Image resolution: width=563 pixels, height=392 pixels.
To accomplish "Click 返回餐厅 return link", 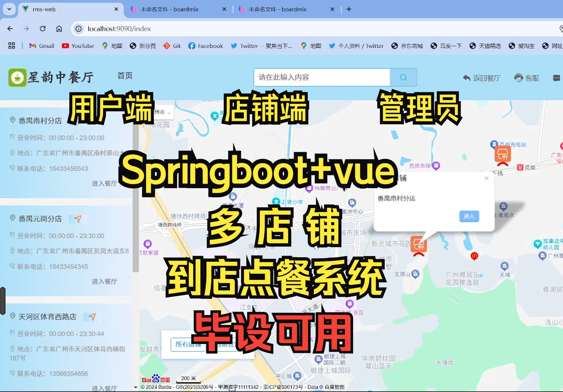I will pos(482,78).
